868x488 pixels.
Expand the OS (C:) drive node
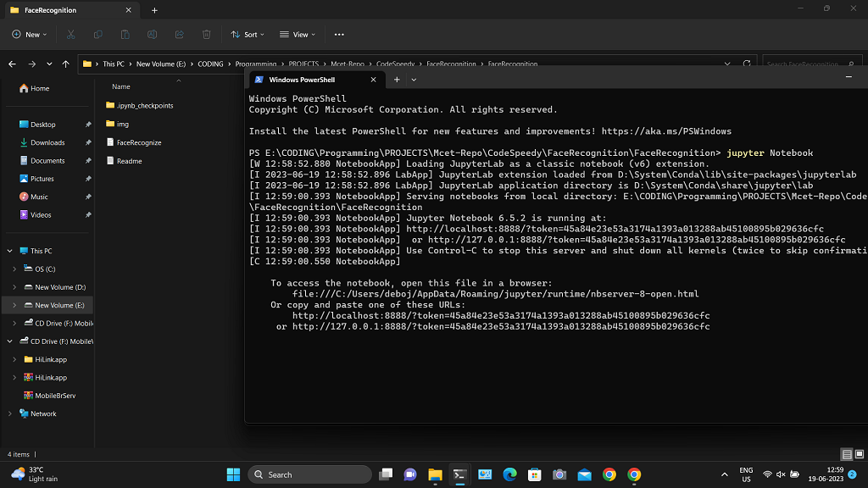point(14,269)
